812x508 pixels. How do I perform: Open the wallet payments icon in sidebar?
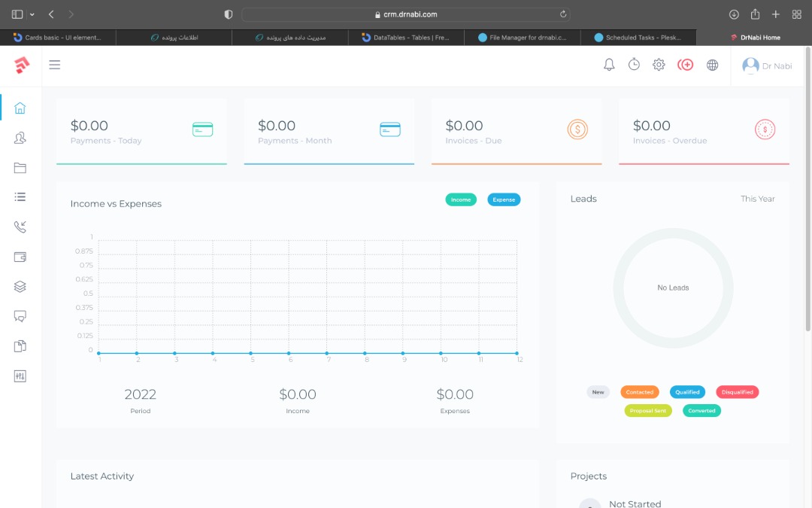pyautogui.click(x=20, y=256)
